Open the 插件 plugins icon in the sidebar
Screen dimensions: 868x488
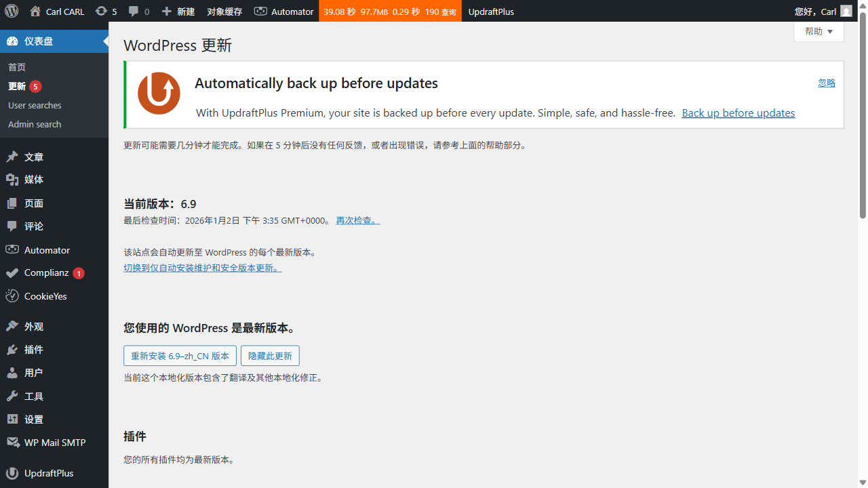coord(12,349)
